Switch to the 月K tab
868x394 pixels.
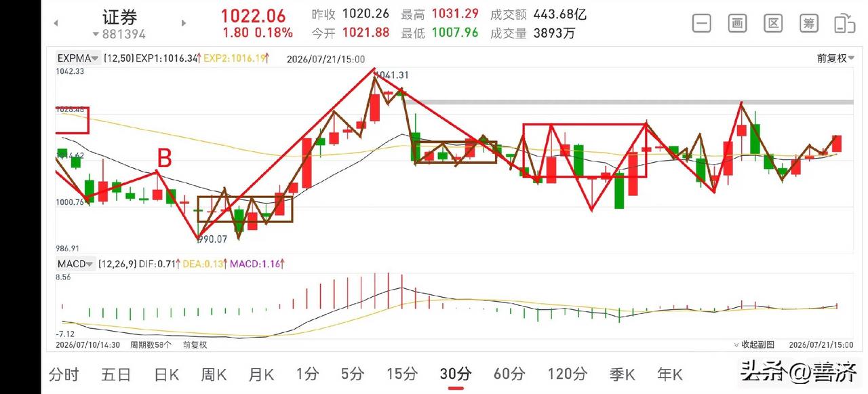[261, 374]
